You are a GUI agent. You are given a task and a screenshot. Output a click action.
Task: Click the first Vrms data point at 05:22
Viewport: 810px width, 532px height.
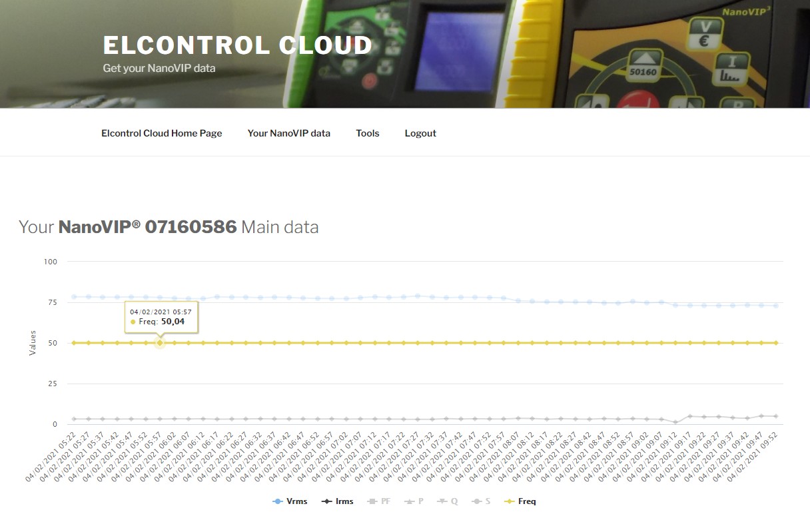point(74,297)
